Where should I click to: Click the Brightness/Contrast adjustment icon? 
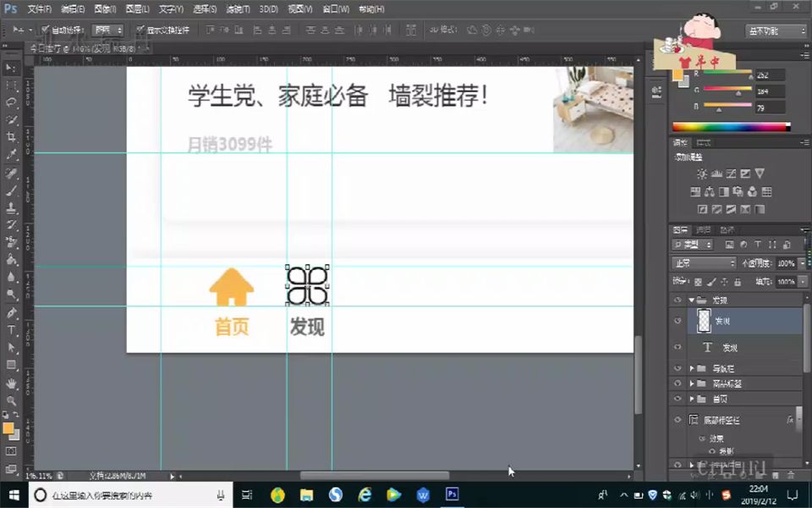(702, 173)
